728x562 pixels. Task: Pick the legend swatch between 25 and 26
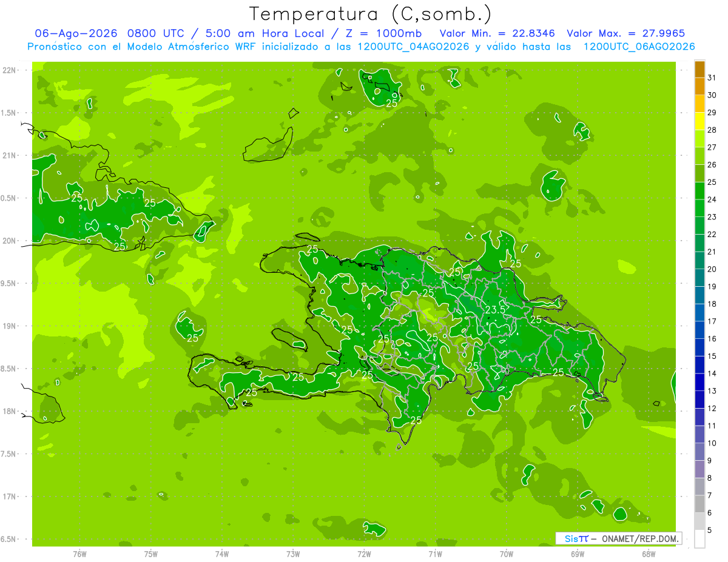pos(700,173)
